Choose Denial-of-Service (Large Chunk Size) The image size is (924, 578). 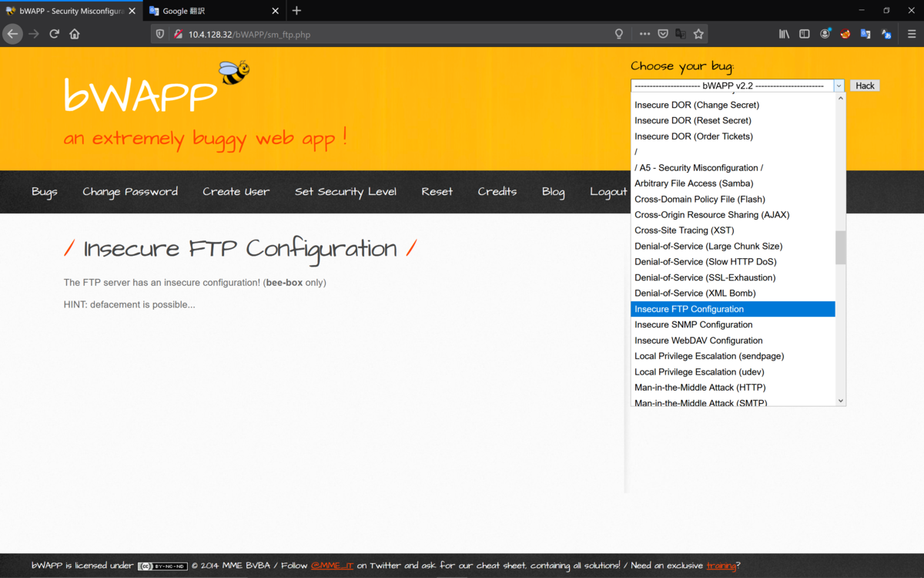coord(733,246)
